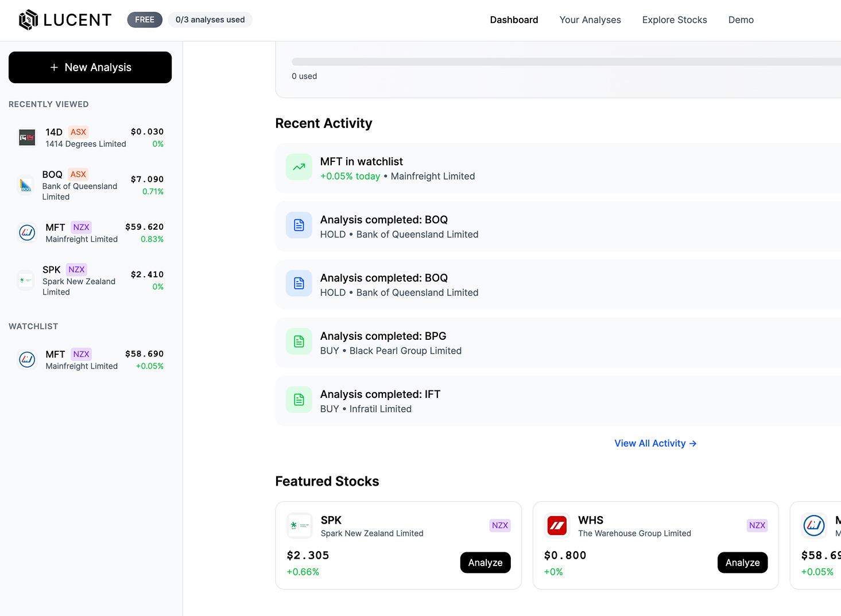Click the document icon for BOQ analysis
Image resolution: width=841 pixels, height=616 pixels.
(x=299, y=225)
